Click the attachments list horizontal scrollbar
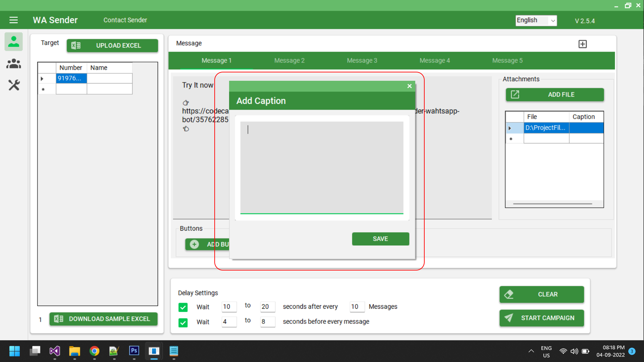 (552, 204)
